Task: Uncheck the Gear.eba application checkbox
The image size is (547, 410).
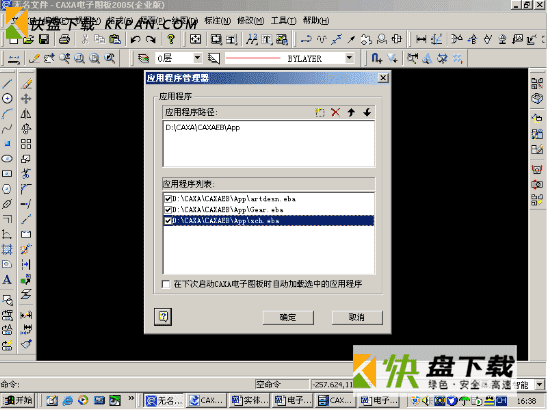Action: pyautogui.click(x=168, y=210)
